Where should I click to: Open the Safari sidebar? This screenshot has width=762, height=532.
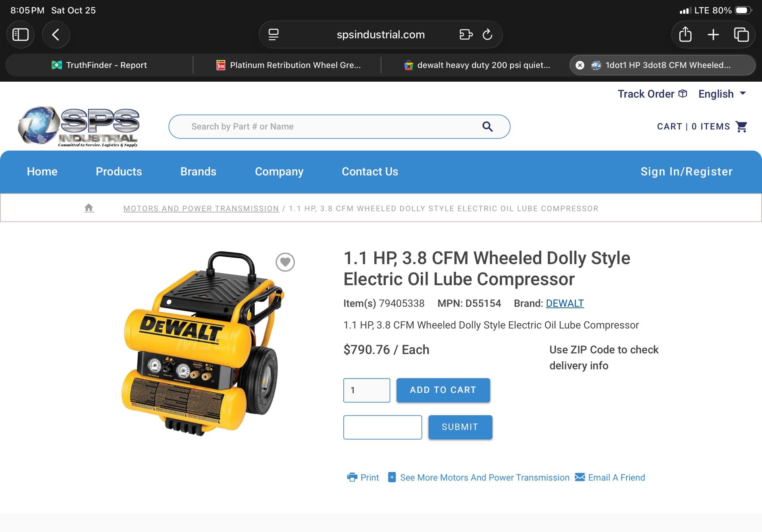pyautogui.click(x=21, y=35)
